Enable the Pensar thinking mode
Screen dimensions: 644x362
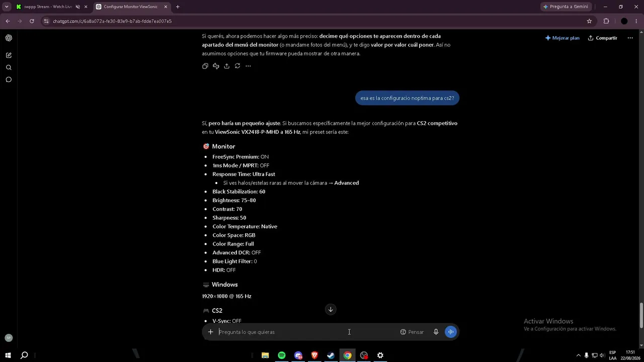click(x=412, y=332)
